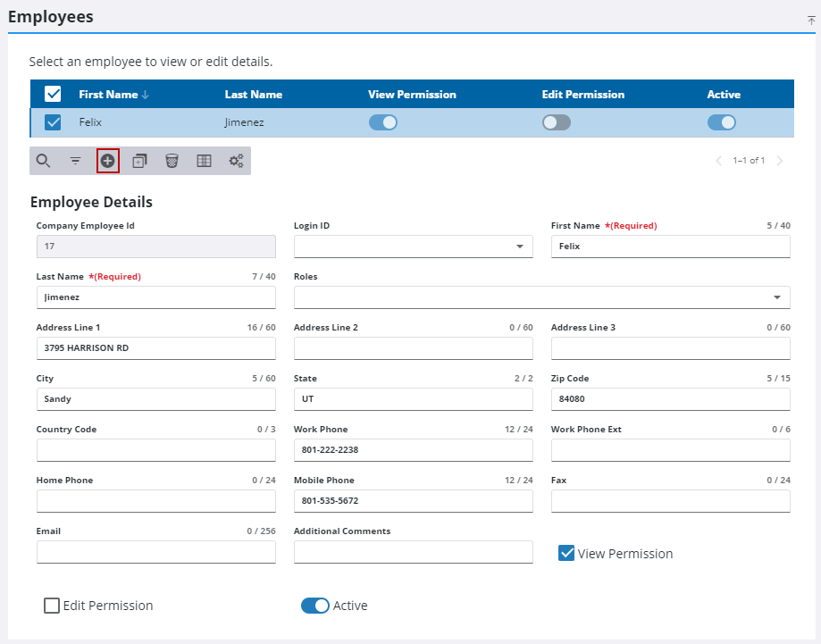Switch off Active toggle in details
This screenshot has height=644, width=821.
pos(315,606)
